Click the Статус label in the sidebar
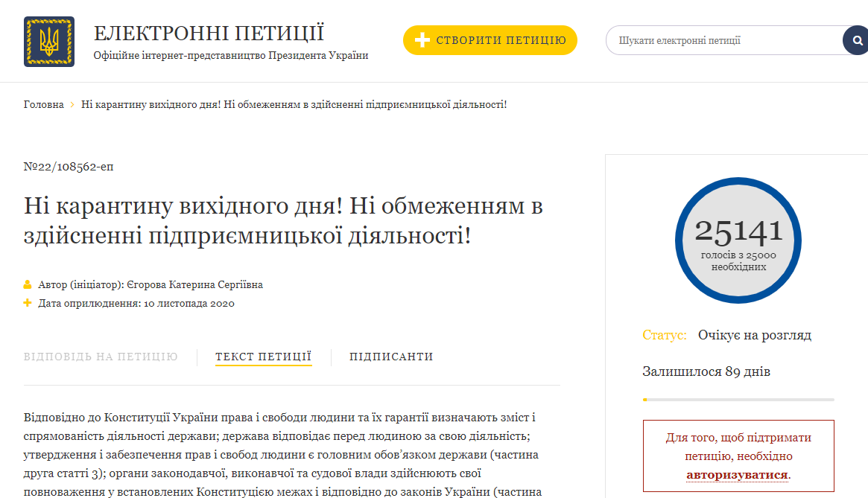Image resolution: width=868 pixels, height=498 pixels. point(664,335)
